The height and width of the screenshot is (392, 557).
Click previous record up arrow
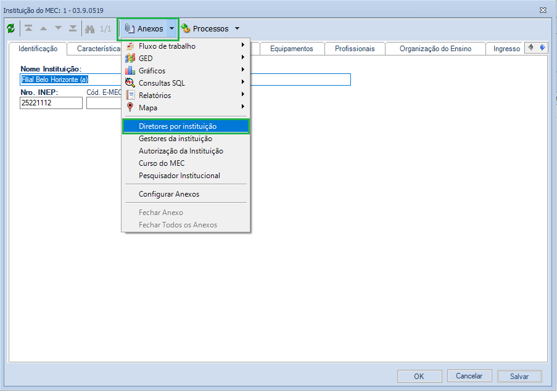[43, 28]
